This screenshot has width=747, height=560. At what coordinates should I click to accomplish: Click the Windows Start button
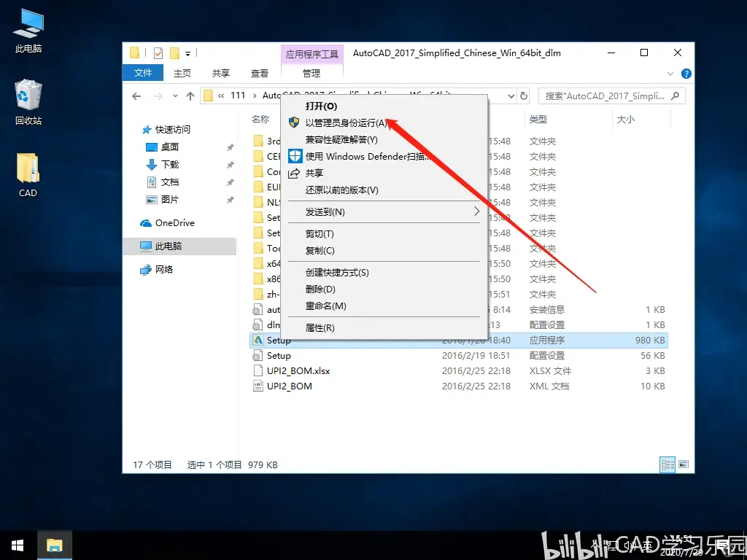(x=18, y=545)
